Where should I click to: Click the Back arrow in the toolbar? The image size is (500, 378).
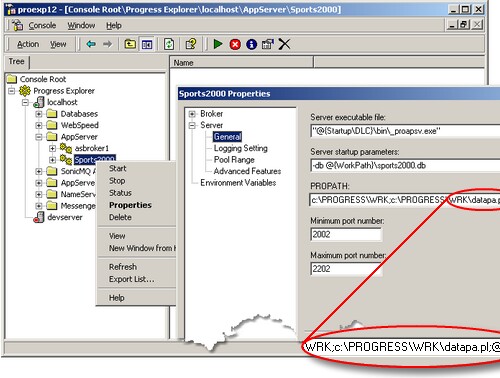click(x=91, y=44)
